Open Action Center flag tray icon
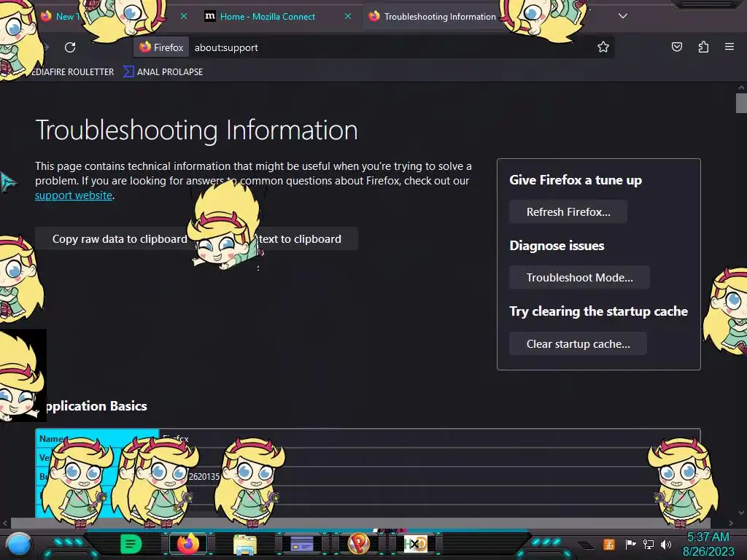Viewport: 747px width, 560px height. click(x=630, y=544)
